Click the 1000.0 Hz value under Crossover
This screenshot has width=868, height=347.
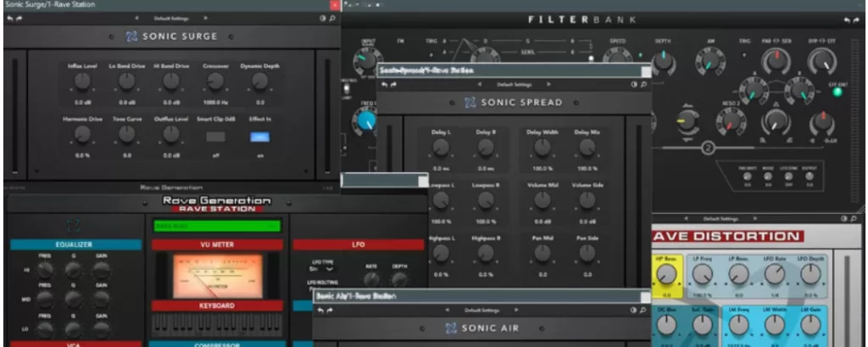point(215,104)
